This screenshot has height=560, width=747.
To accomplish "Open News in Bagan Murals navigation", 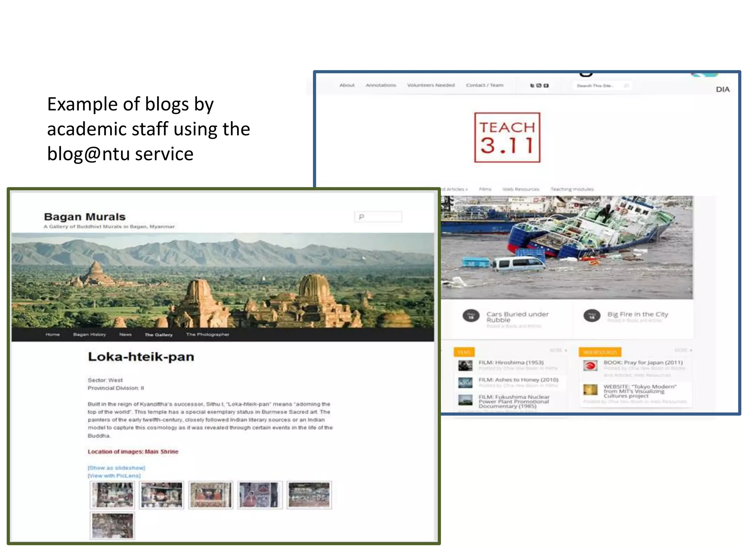I will [125, 334].
